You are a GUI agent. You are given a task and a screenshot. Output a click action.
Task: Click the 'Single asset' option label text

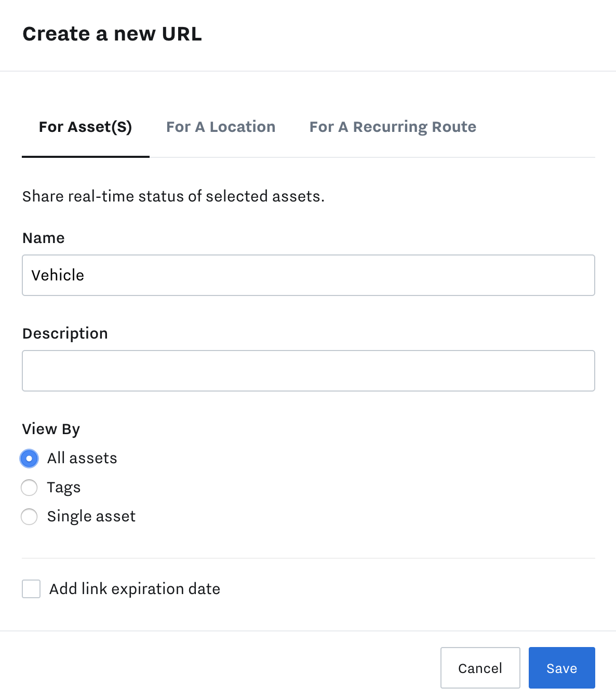pyautogui.click(x=91, y=517)
